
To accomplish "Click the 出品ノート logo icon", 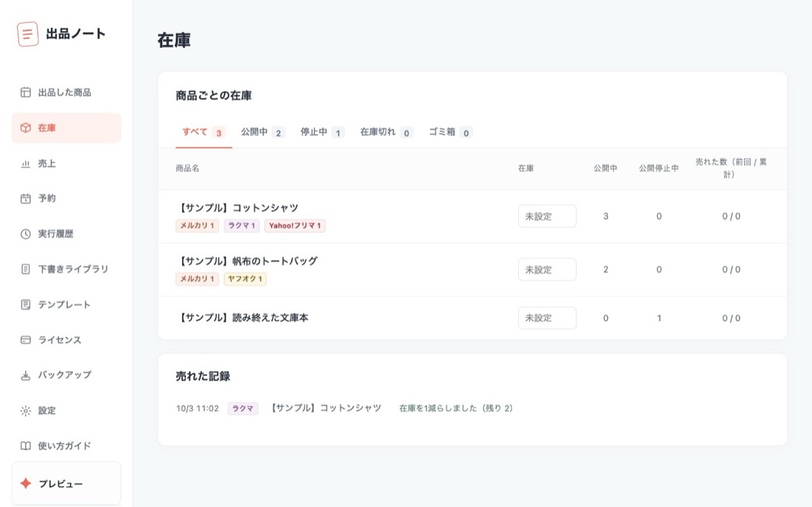I will (27, 34).
